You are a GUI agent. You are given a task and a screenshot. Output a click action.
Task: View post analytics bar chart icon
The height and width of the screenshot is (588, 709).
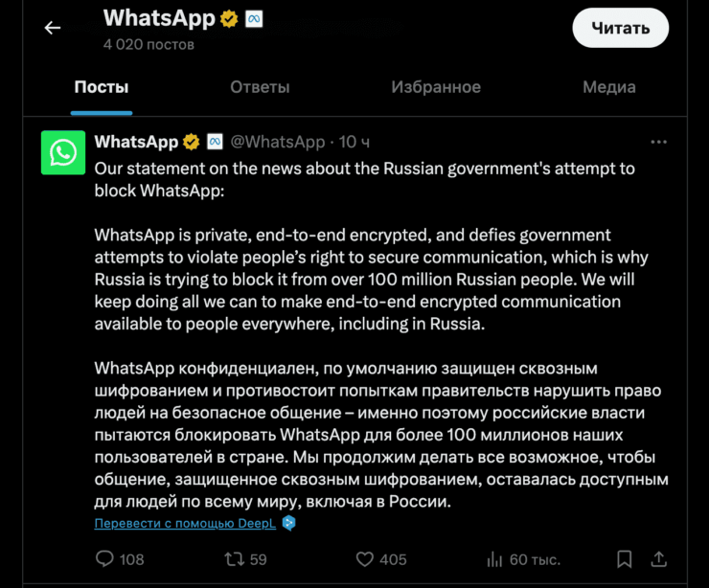pos(495,558)
